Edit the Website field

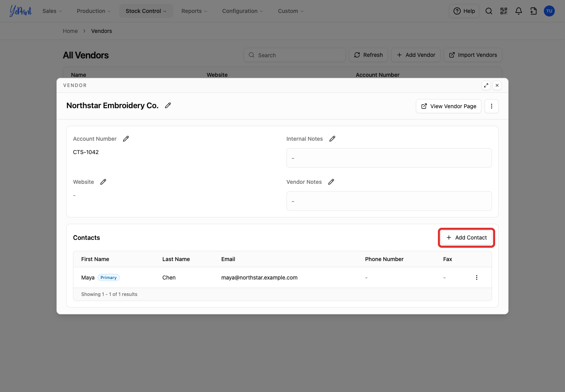(x=103, y=182)
